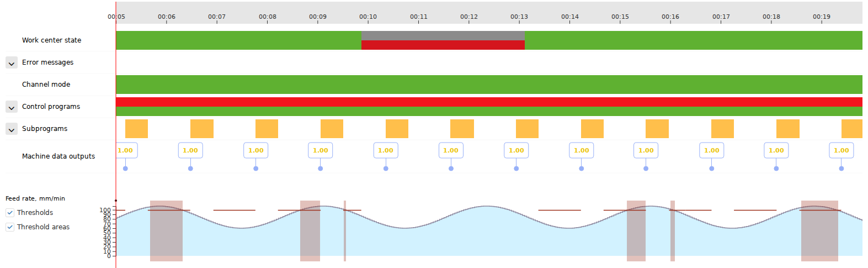
Task: Click 1.00 data marker just before 00:12
Action: pyautogui.click(x=451, y=150)
